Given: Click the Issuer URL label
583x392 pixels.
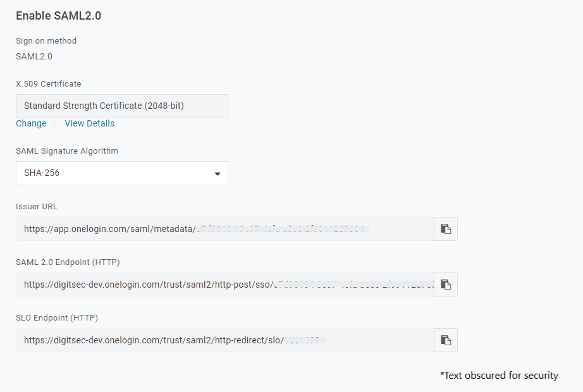Looking at the screenshot, I should click(37, 206).
